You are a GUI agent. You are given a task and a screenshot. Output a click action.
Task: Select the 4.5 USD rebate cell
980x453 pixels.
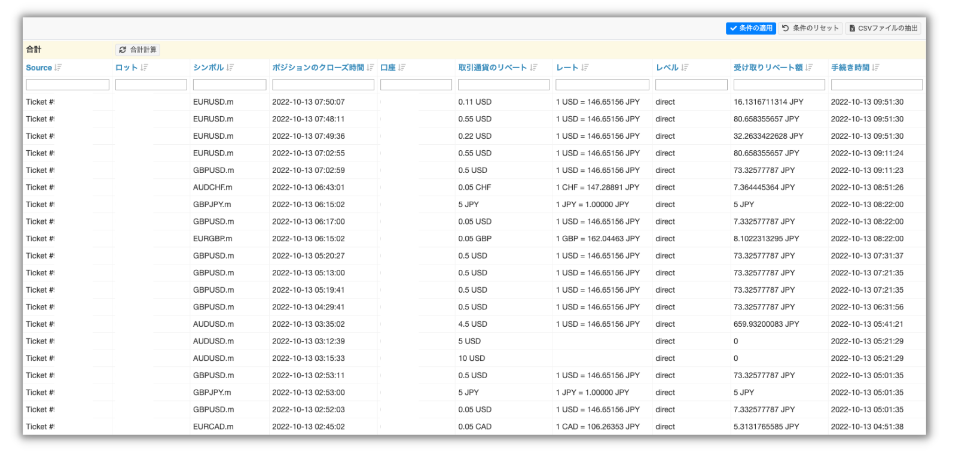[473, 324]
